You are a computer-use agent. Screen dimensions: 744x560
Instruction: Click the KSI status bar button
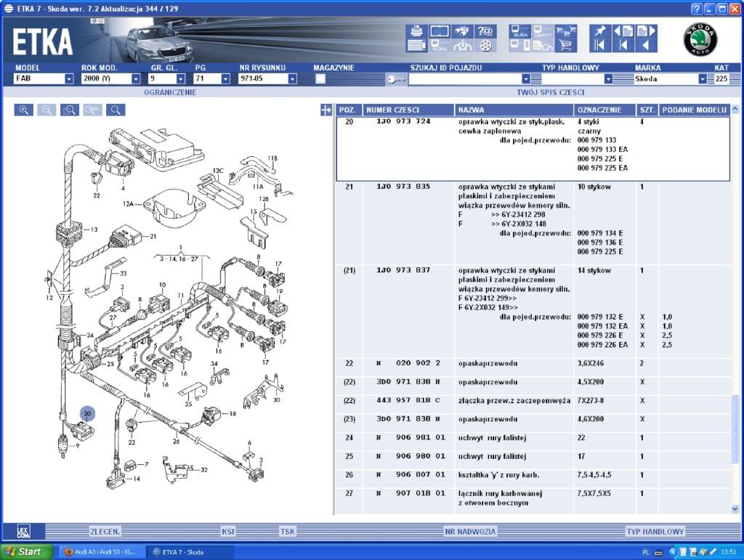(x=227, y=532)
